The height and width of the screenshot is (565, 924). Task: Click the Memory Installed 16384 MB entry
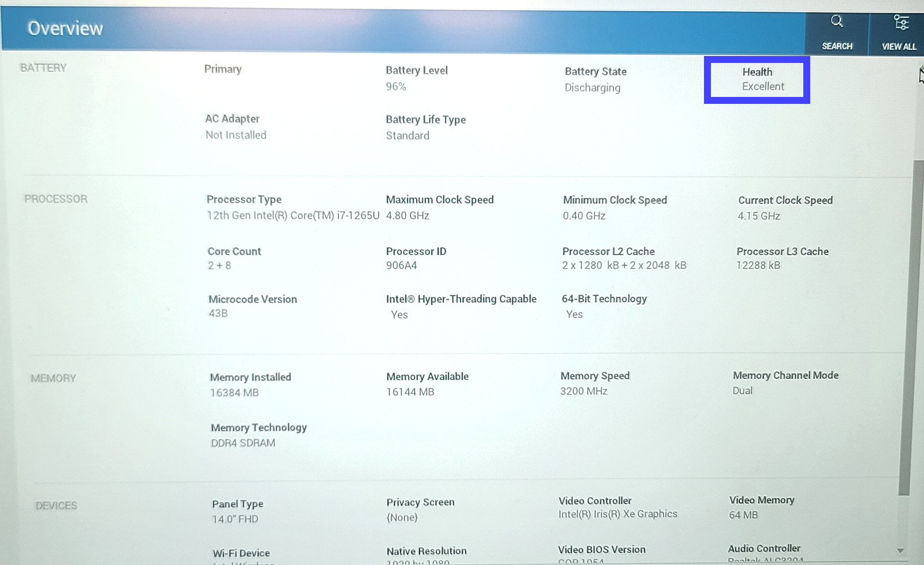click(250, 384)
